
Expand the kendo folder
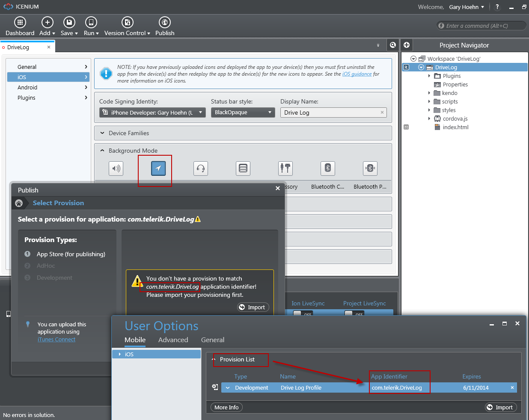point(429,93)
